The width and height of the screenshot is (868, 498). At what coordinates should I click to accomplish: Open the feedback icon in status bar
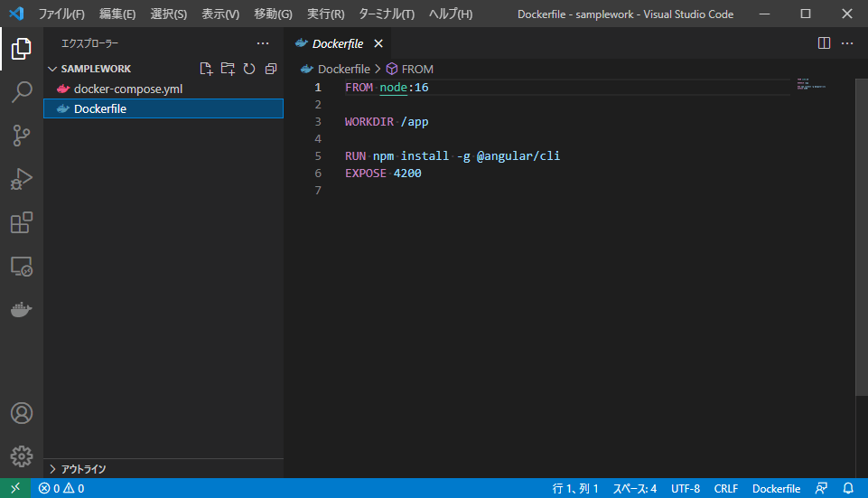pyautogui.click(x=821, y=488)
